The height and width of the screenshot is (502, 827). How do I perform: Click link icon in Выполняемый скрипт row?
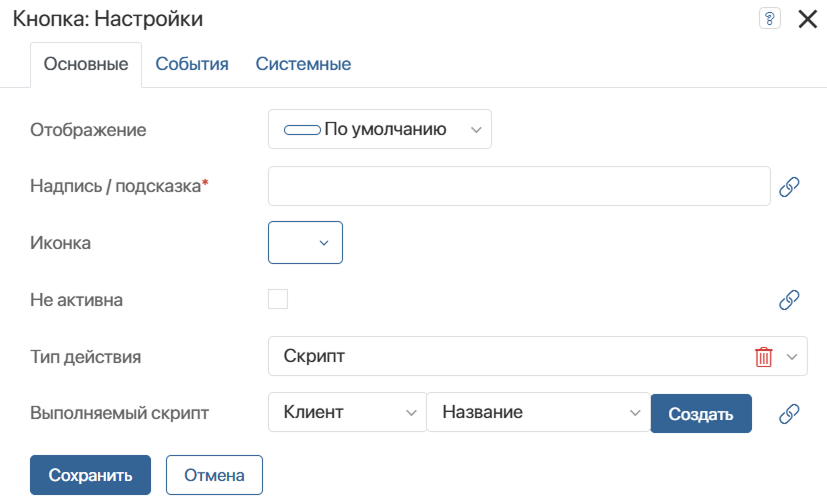click(x=789, y=413)
